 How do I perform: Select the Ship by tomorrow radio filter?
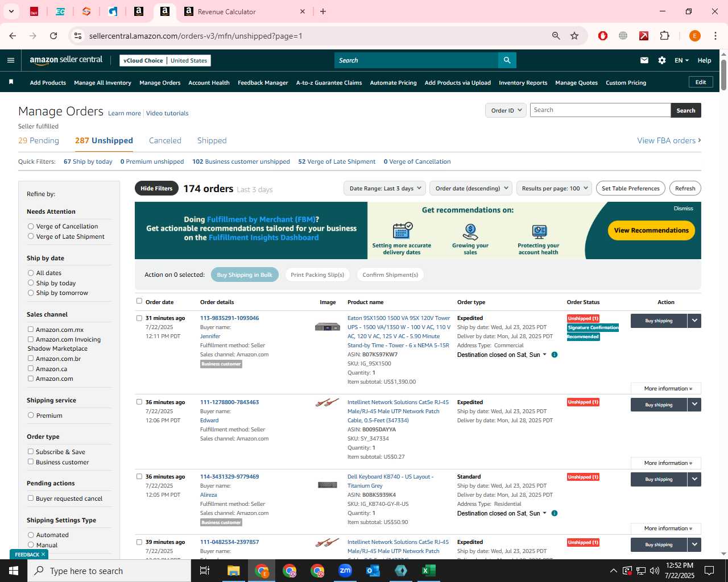(x=31, y=293)
